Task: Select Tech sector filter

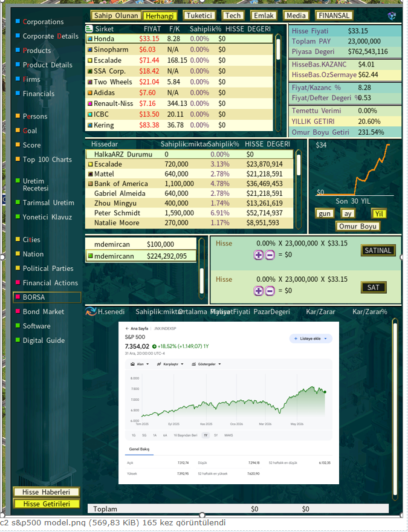Action: click(233, 16)
